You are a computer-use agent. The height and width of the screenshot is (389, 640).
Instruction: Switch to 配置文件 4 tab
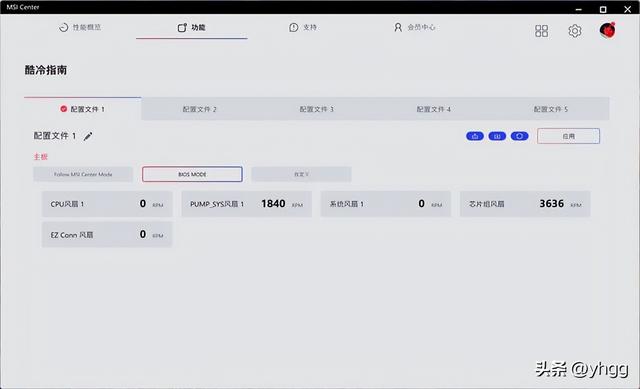pos(433,109)
